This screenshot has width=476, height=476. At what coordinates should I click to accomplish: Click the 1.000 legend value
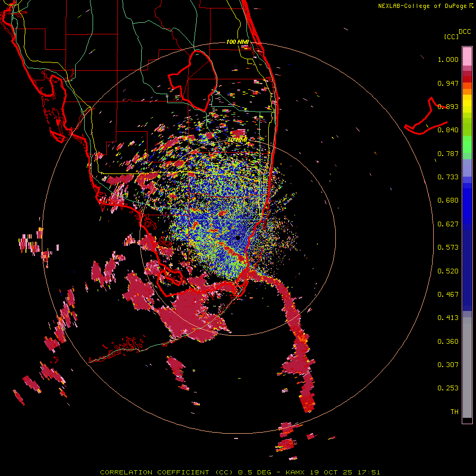(448, 59)
